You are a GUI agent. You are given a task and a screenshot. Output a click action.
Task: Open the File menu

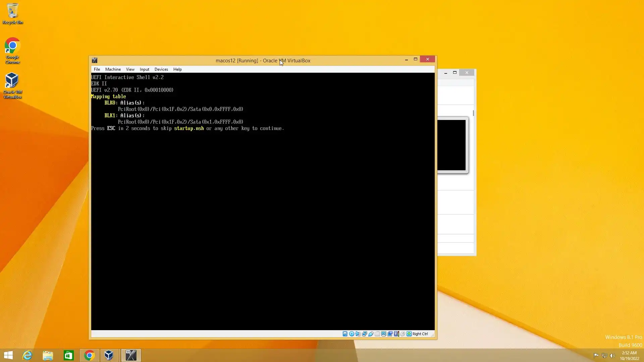point(97,69)
